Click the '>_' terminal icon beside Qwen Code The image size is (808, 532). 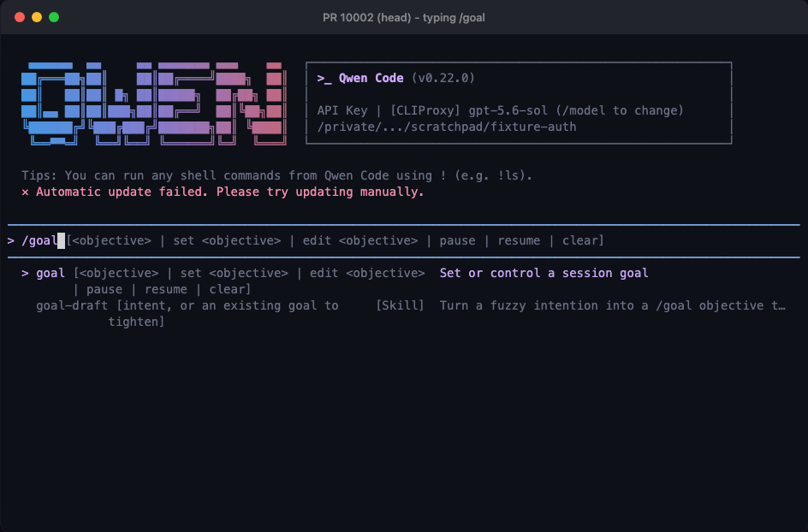[324, 79]
